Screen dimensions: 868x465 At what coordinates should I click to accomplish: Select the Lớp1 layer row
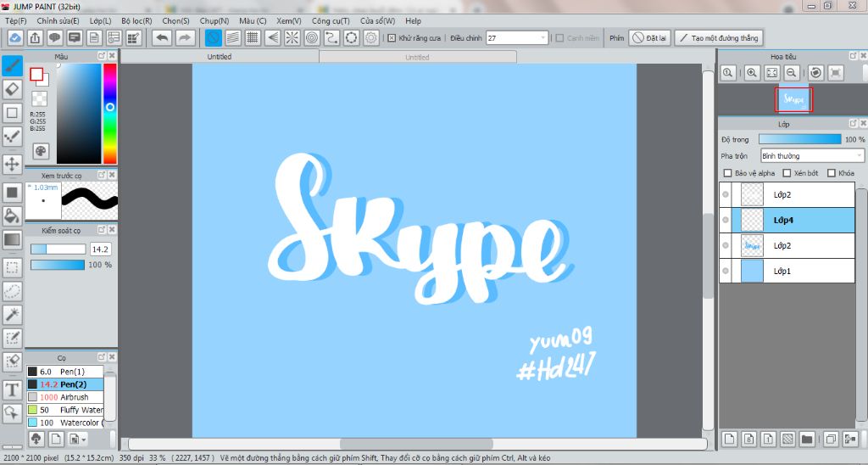tap(787, 271)
